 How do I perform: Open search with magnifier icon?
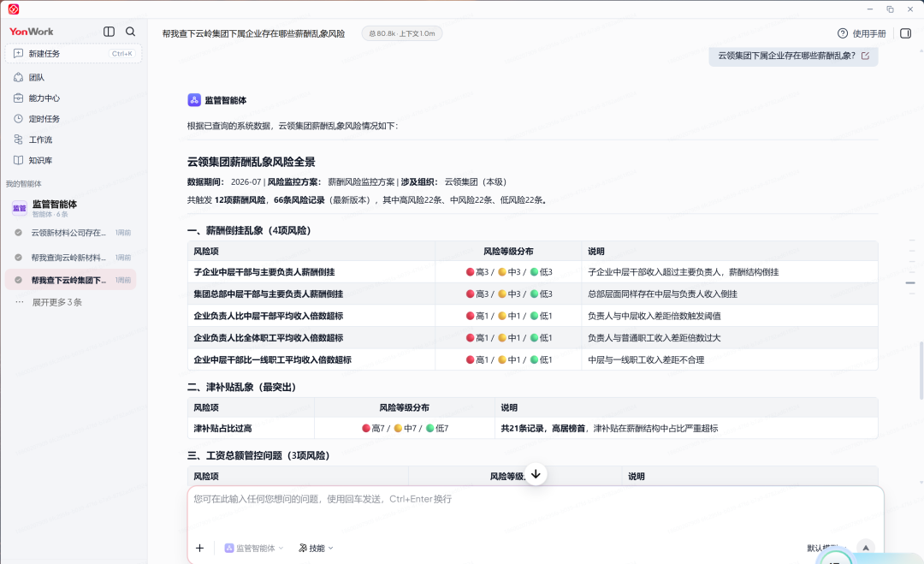[x=130, y=31]
